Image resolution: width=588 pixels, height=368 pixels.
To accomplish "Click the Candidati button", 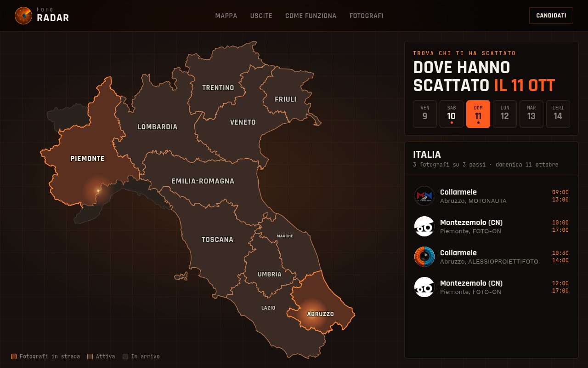I will [x=551, y=16].
